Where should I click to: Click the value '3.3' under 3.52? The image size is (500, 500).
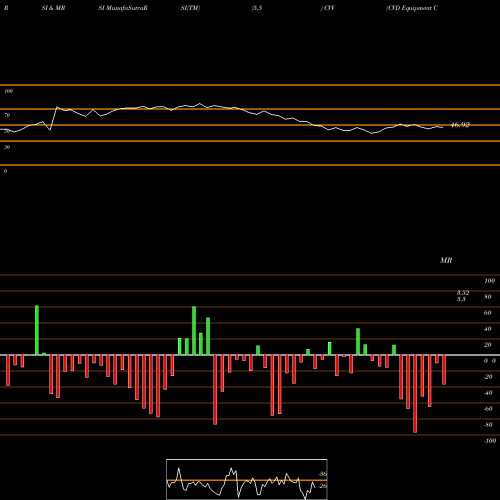[x=461, y=299]
